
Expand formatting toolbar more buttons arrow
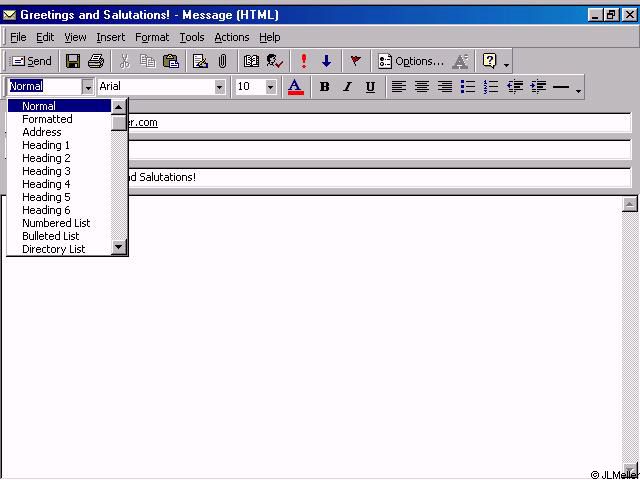[x=578, y=91]
